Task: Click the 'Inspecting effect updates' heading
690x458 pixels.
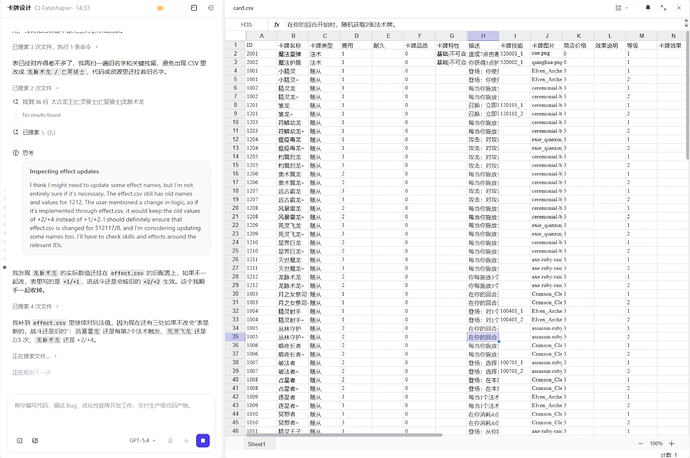Action: point(64,172)
